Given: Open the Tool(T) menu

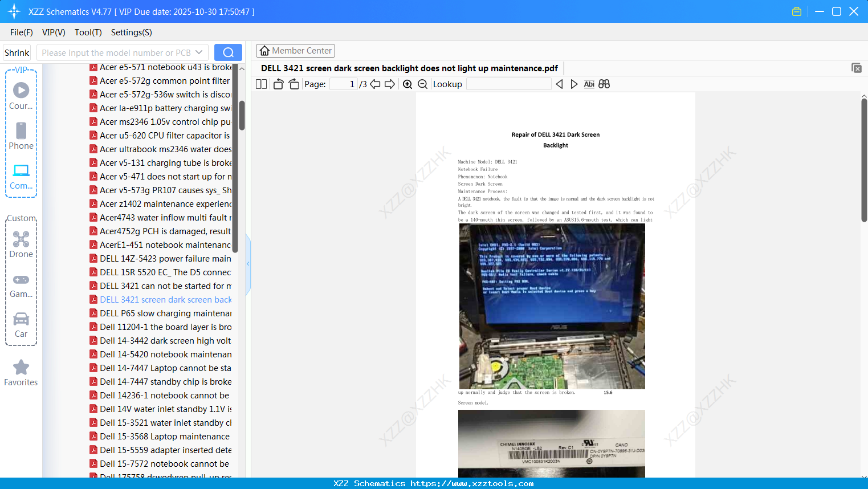Looking at the screenshot, I should (88, 32).
